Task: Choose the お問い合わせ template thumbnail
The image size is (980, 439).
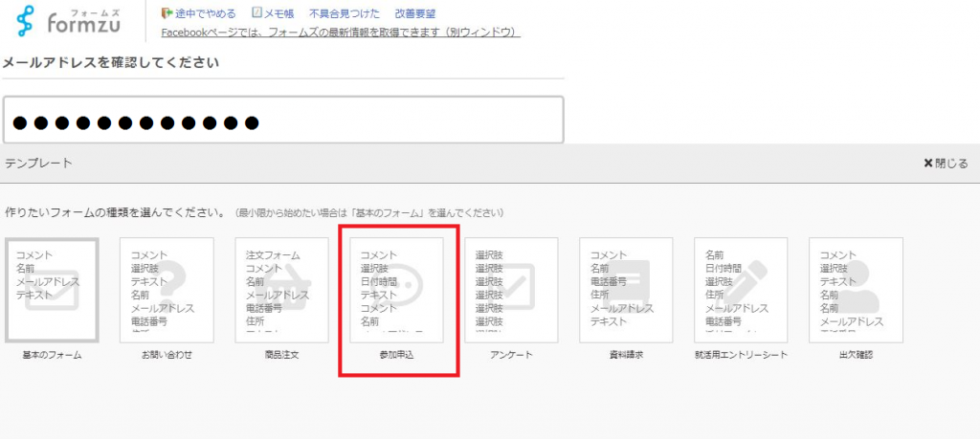Action: [167, 290]
